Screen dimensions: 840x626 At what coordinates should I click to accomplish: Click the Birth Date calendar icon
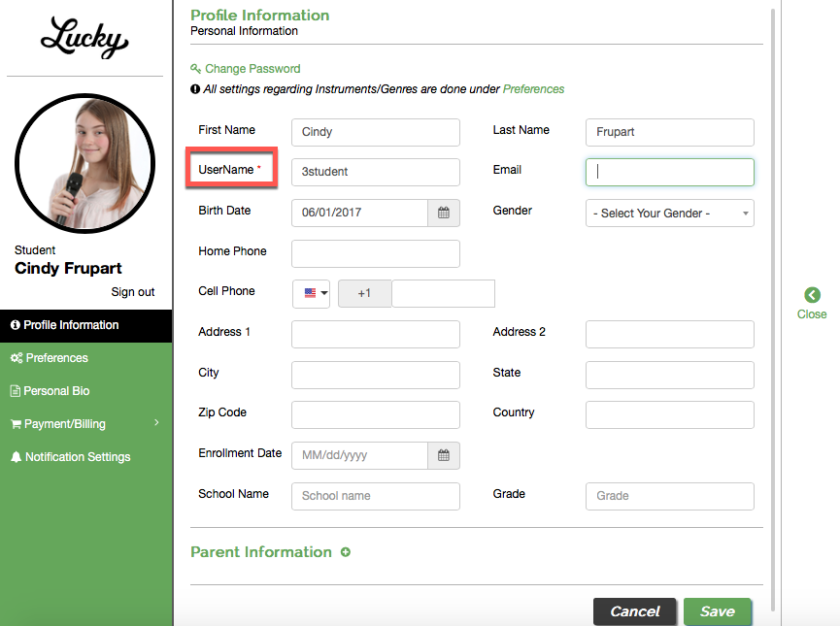point(444,213)
